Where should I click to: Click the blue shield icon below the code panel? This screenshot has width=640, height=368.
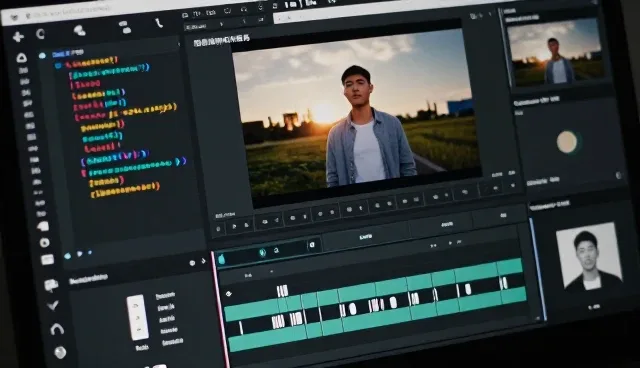[80, 254]
